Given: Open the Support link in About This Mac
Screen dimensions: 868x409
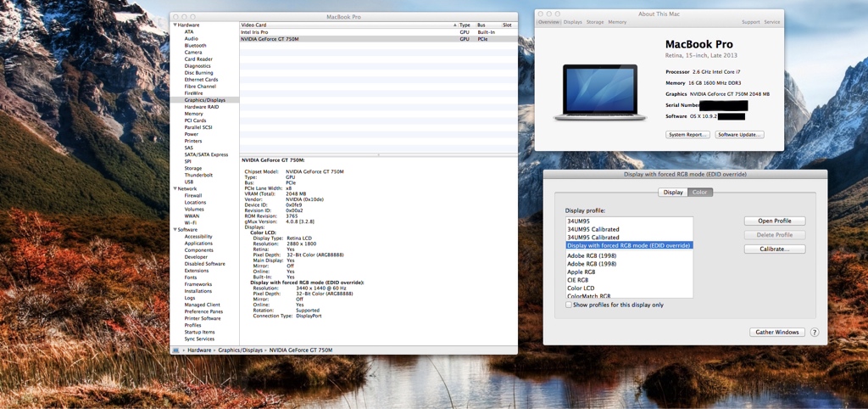Looking at the screenshot, I should 751,22.
